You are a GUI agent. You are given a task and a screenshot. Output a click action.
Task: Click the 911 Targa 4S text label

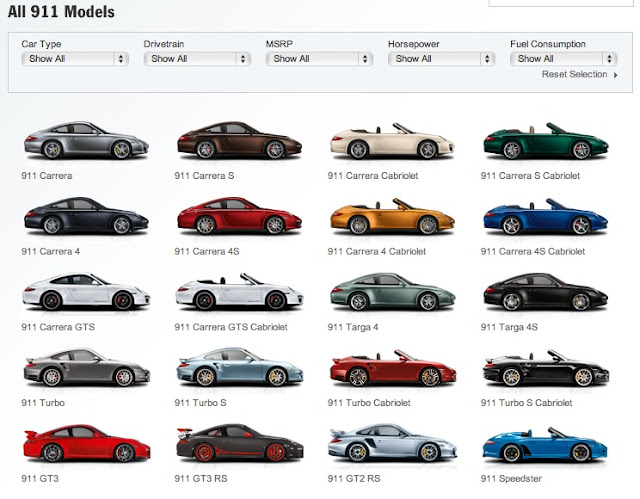pos(509,327)
